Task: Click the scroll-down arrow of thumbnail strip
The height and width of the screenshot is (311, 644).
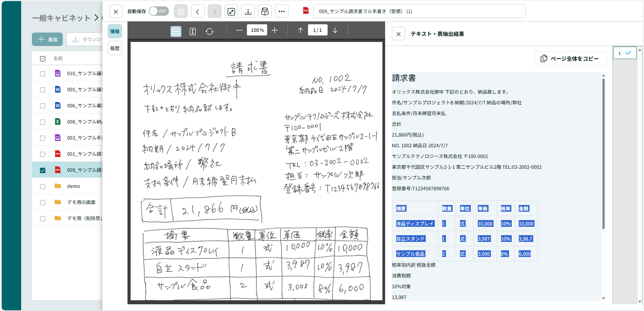Action: [x=640, y=302]
